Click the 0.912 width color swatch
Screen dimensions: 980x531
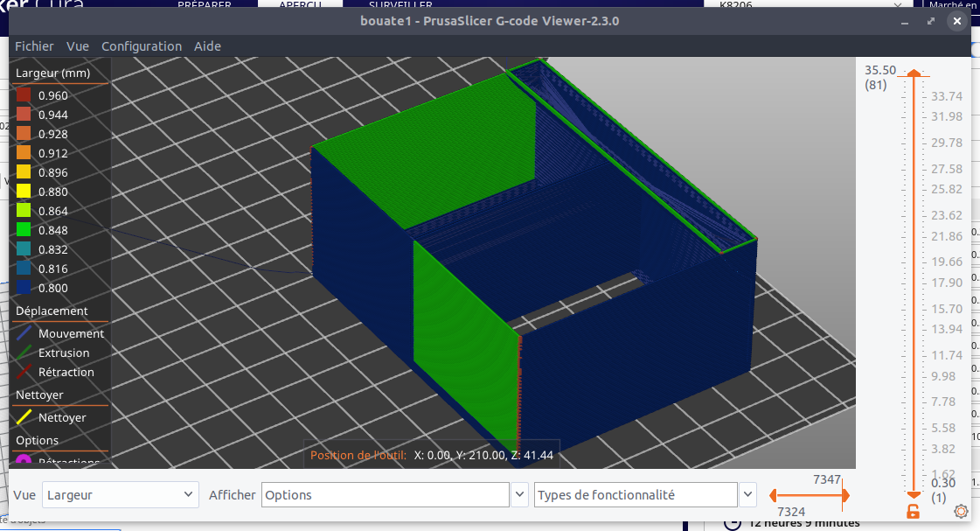tap(23, 152)
